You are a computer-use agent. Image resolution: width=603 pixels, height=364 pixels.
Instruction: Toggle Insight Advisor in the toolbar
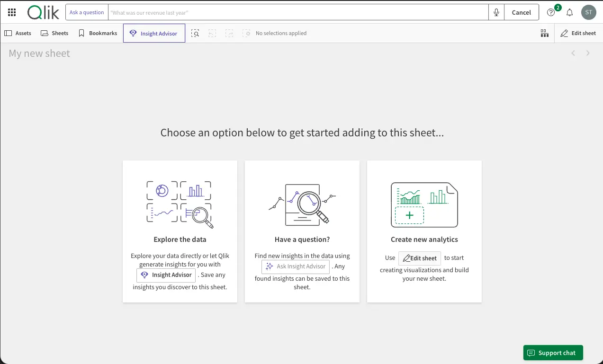[x=154, y=33]
